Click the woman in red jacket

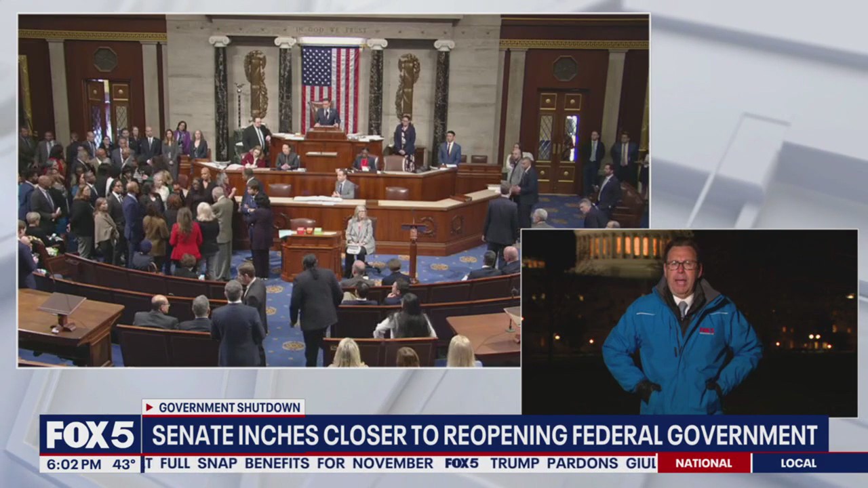[185, 236]
